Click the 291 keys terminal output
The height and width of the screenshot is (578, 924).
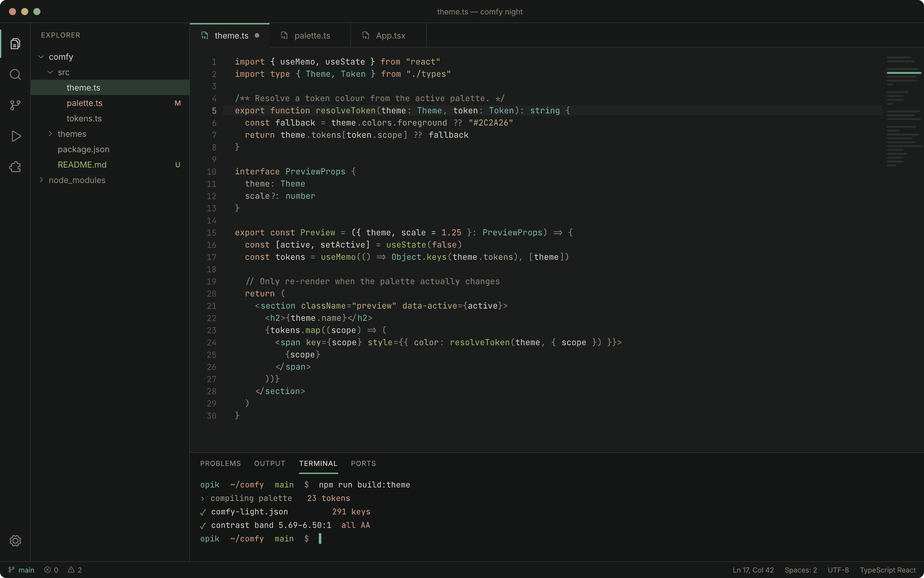pyautogui.click(x=351, y=512)
